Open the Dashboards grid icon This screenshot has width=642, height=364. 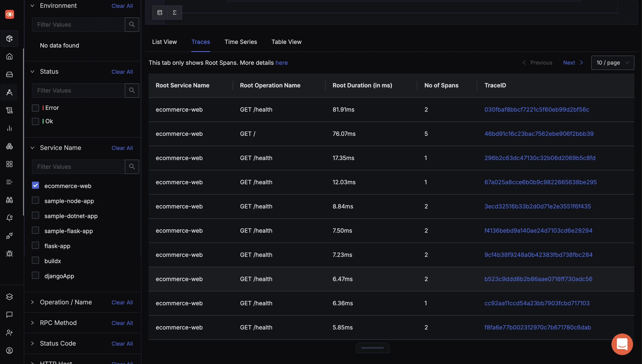9,164
